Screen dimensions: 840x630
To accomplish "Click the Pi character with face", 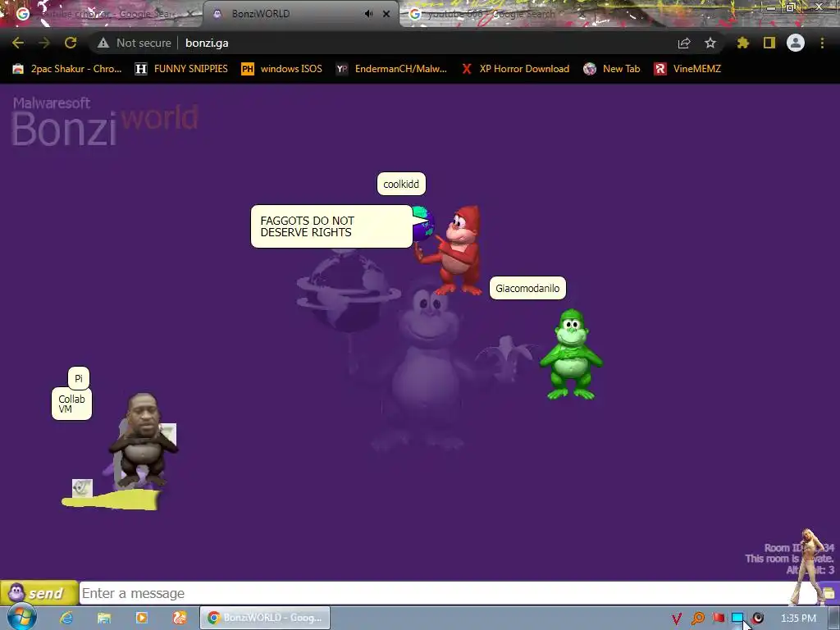I will (x=143, y=441).
